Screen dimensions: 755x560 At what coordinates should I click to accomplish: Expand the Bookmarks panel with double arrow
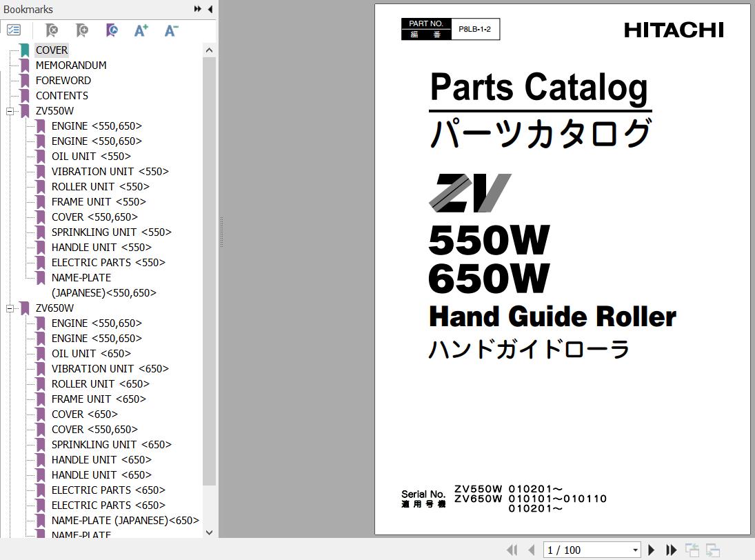197,9
